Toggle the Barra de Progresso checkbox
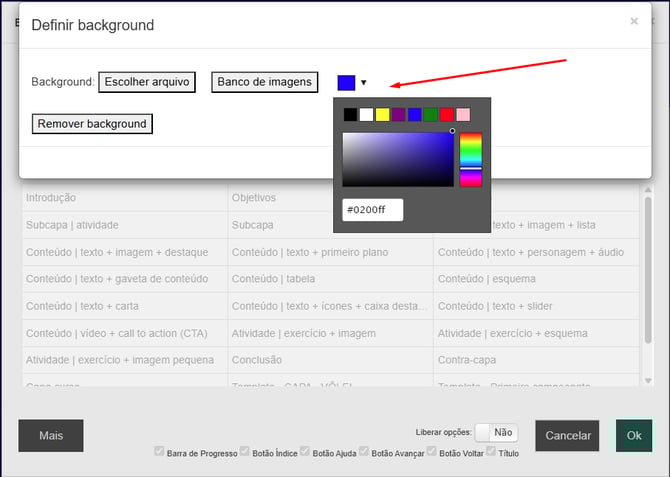Image resolution: width=670 pixels, height=477 pixels. (x=160, y=452)
